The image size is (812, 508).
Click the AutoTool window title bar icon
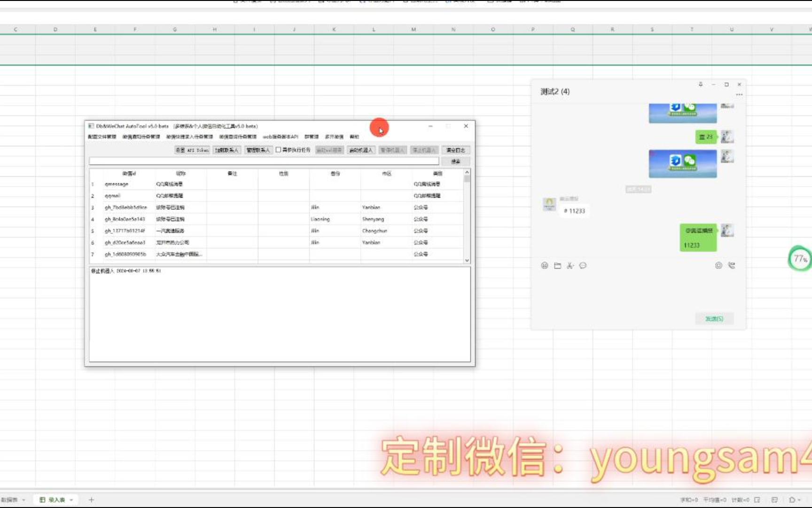pyautogui.click(x=91, y=126)
